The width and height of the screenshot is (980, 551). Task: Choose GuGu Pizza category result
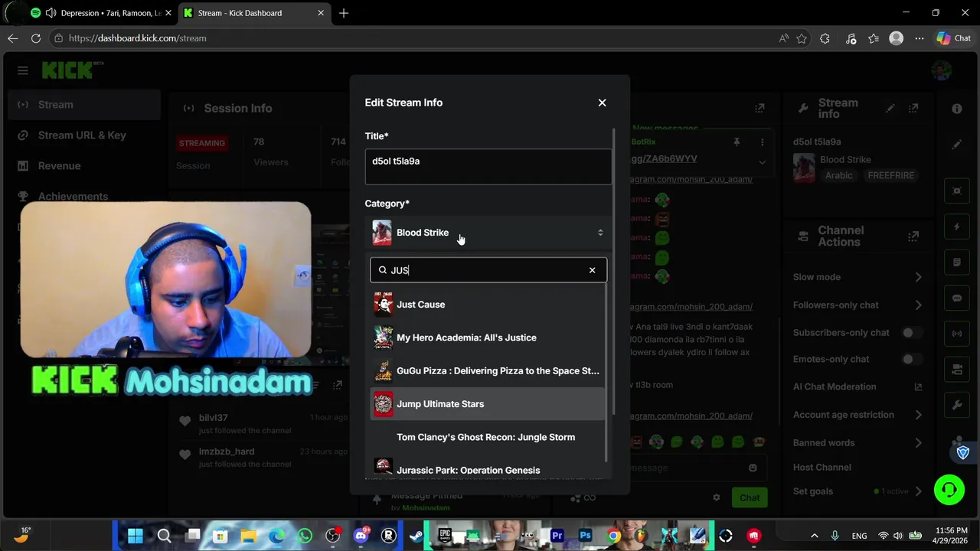point(488,370)
